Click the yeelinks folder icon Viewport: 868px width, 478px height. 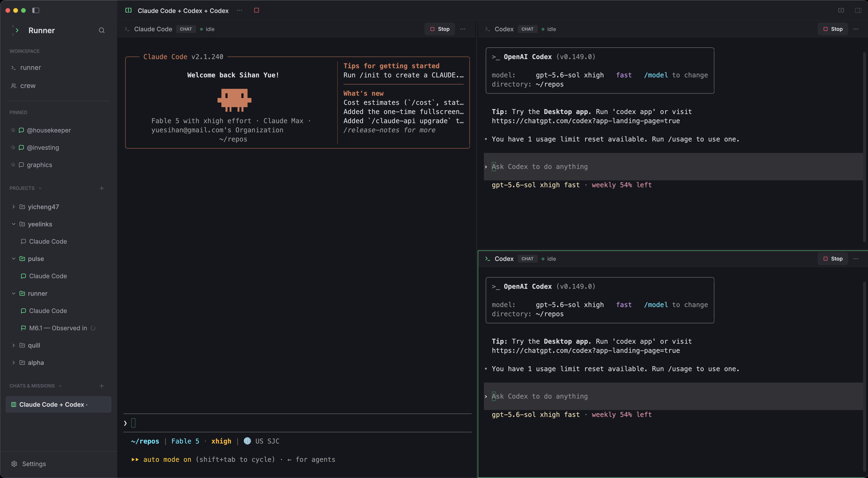pyautogui.click(x=22, y=224)
